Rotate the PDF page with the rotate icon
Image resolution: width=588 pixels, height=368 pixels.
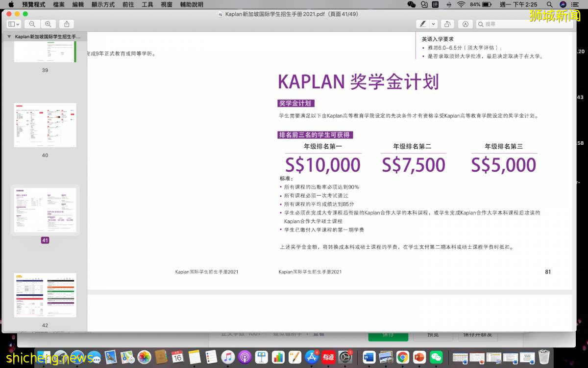[447, 24]
